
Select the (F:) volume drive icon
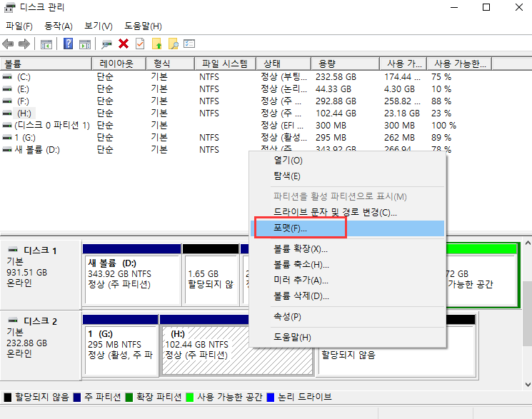point(7,101)
